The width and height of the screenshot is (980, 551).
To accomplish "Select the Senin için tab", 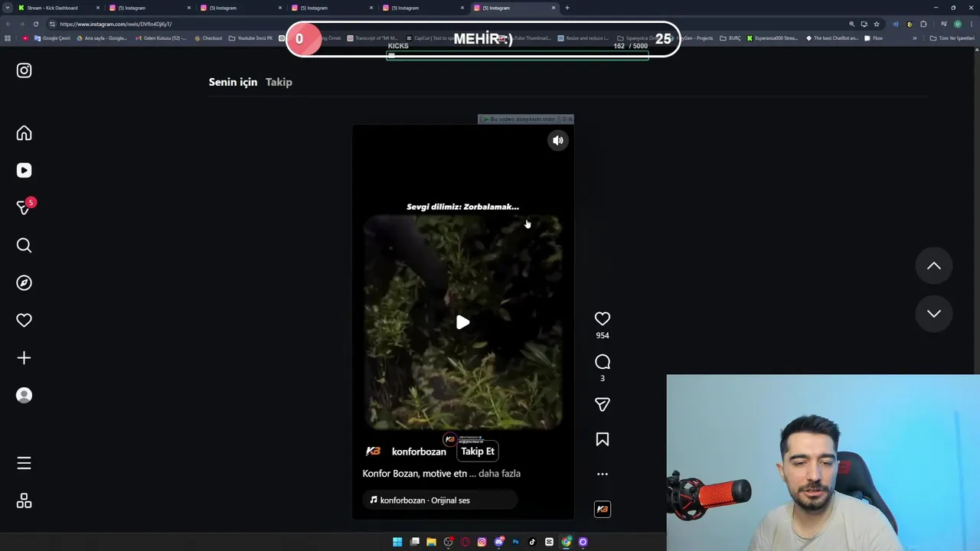I will [233, 82].
